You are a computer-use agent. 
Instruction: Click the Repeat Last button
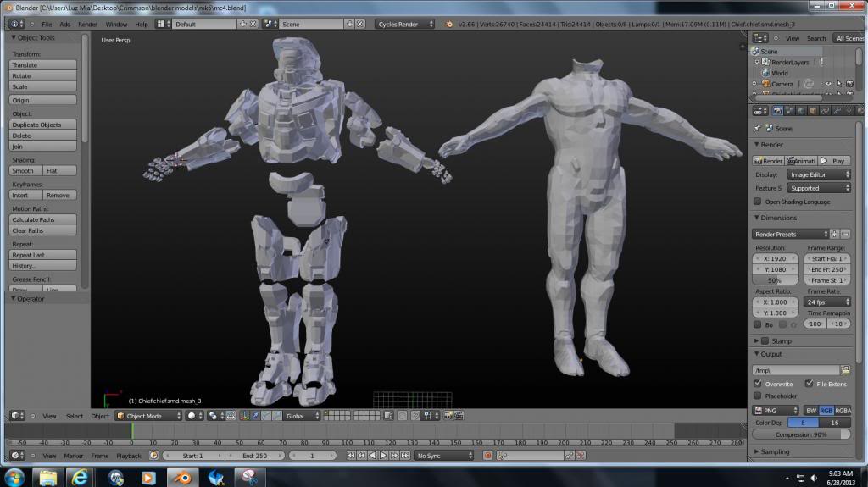(x=42, y=255)
